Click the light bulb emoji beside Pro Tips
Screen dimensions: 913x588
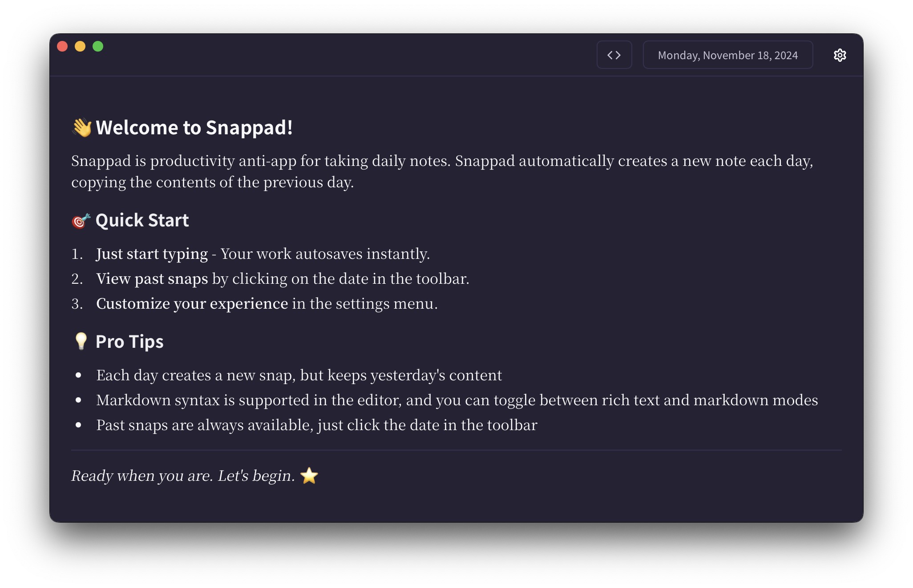click(81, 341)
